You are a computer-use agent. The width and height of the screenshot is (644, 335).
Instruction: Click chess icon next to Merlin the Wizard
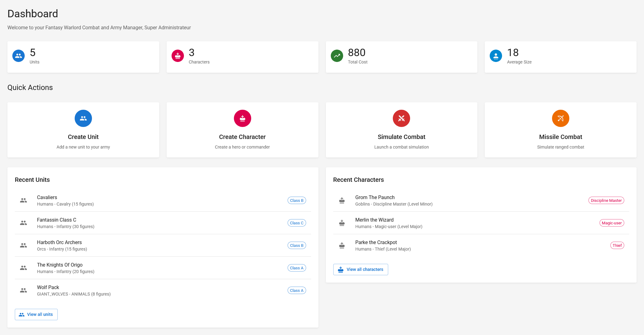[x=342, y=223]
